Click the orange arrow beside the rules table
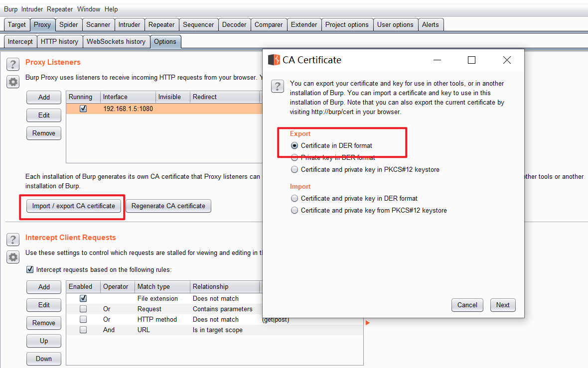 pyautogui.click(x=368, y=323)
